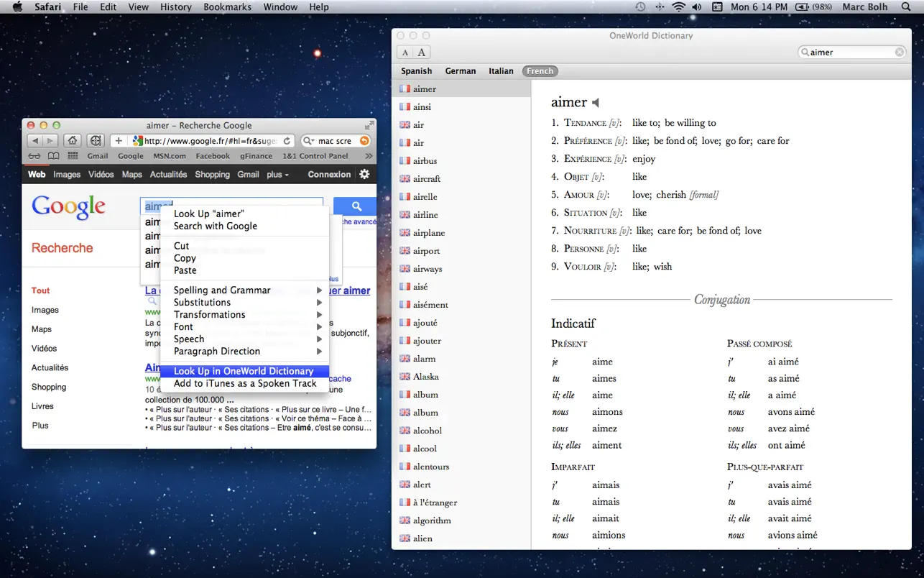Expand the Transformations submenu

[209, 314]
